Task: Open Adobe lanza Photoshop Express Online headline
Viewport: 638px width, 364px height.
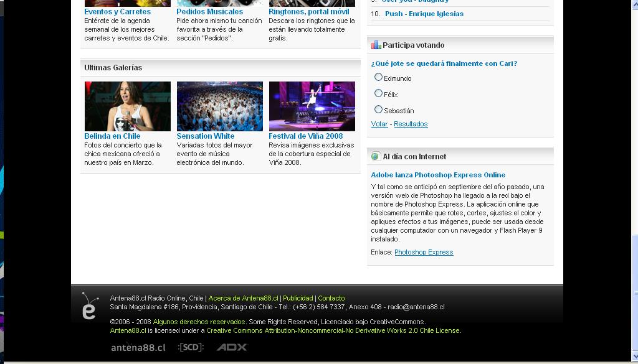Action: (438, 175)
